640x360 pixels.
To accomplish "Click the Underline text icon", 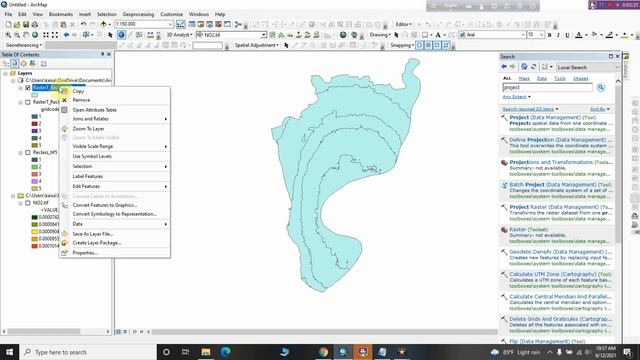I will click(x=567, y=35).
